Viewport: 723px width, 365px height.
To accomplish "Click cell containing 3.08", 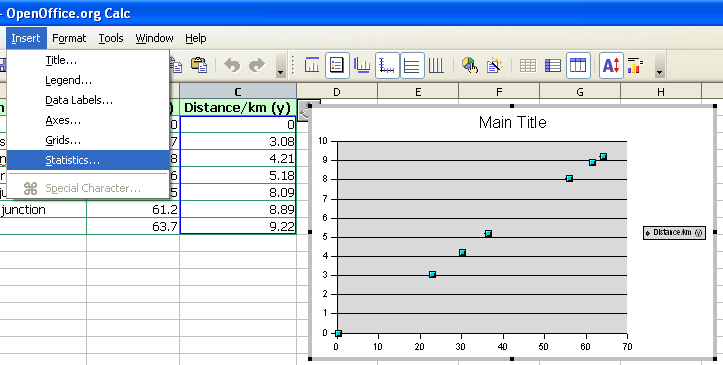I will pos(238,141).
